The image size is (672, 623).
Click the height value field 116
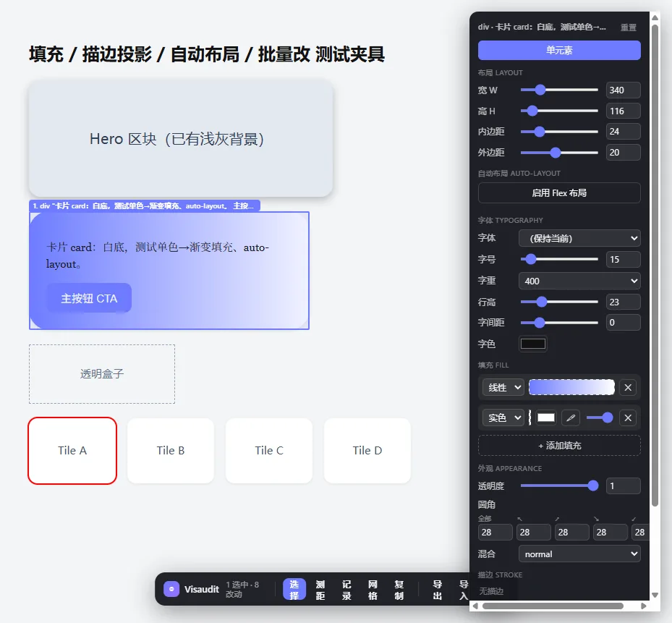623,111
